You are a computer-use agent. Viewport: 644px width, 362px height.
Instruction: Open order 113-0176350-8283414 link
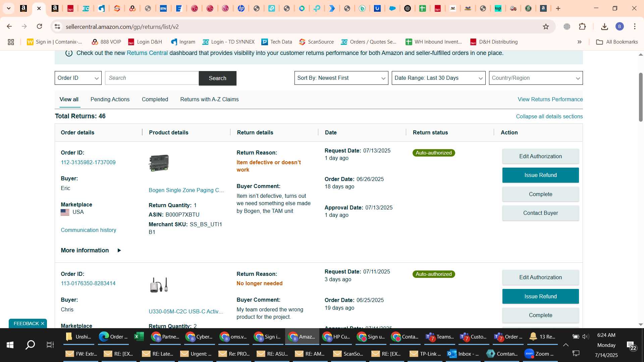pos(88,284)
